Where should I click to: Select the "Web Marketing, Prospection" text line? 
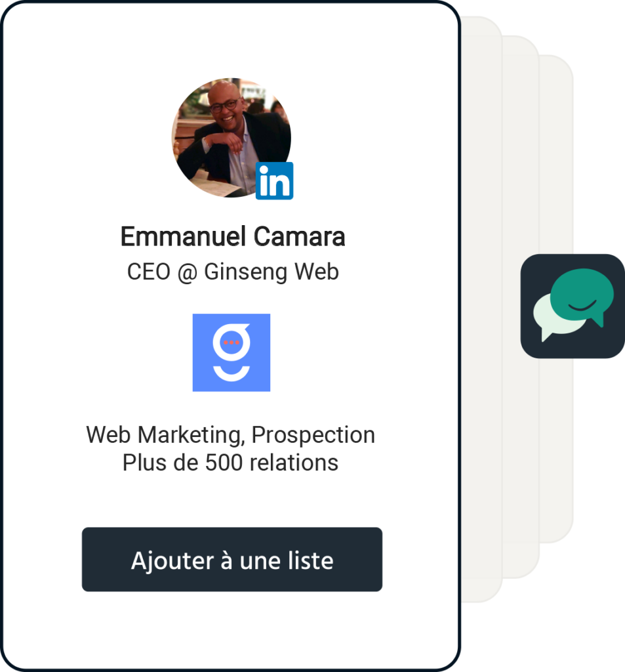pyautogui.click(x=230, y=434)
